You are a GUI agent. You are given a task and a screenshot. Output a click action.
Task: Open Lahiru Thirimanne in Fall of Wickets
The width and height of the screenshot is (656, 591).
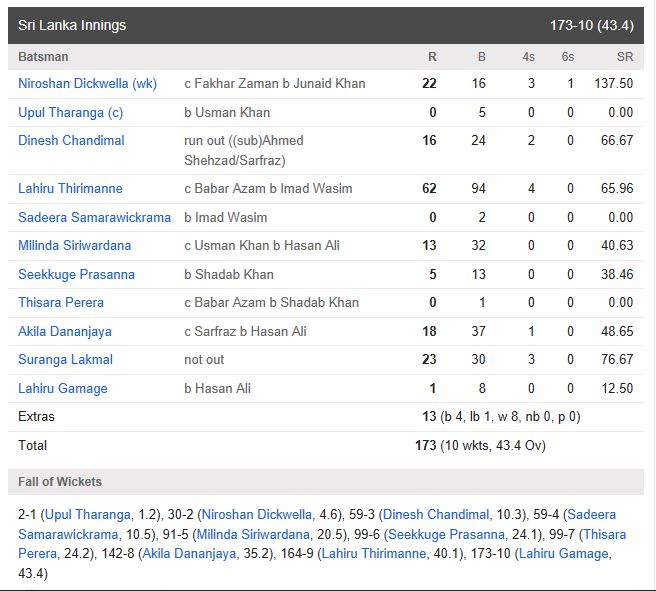374,554
